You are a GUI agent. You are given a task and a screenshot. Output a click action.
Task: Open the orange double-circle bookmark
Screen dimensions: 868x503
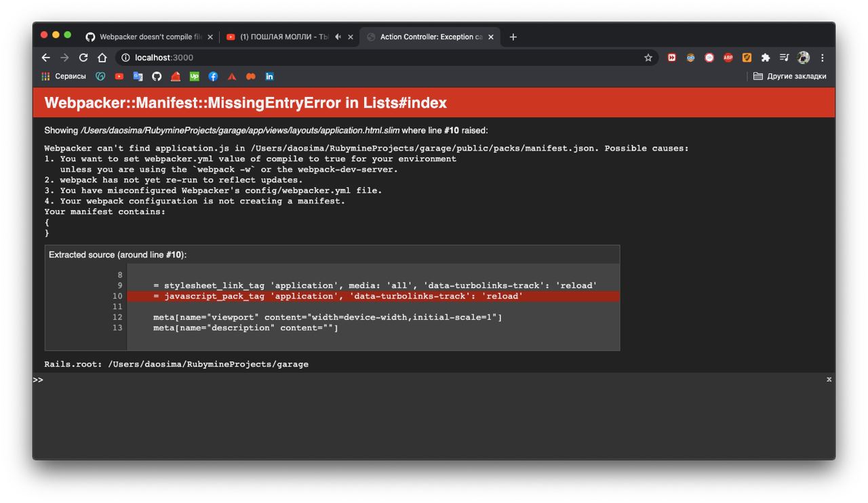point(250,77)
